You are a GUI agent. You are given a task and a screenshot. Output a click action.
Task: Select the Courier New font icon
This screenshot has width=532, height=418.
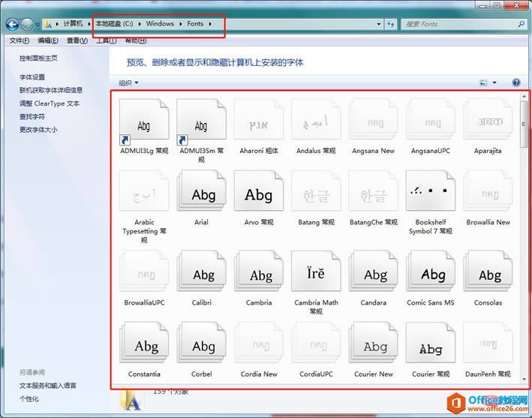(374, 343)
